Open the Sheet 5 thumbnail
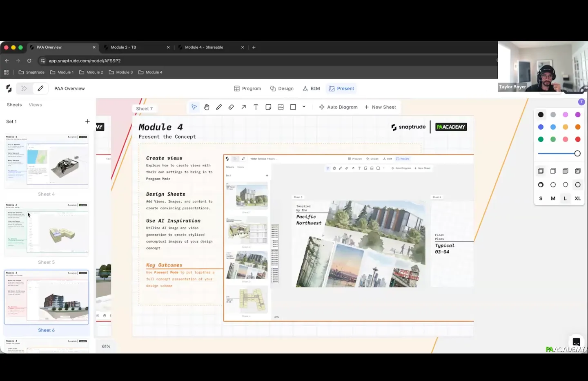The image size is (588, 381). [47, 230]
